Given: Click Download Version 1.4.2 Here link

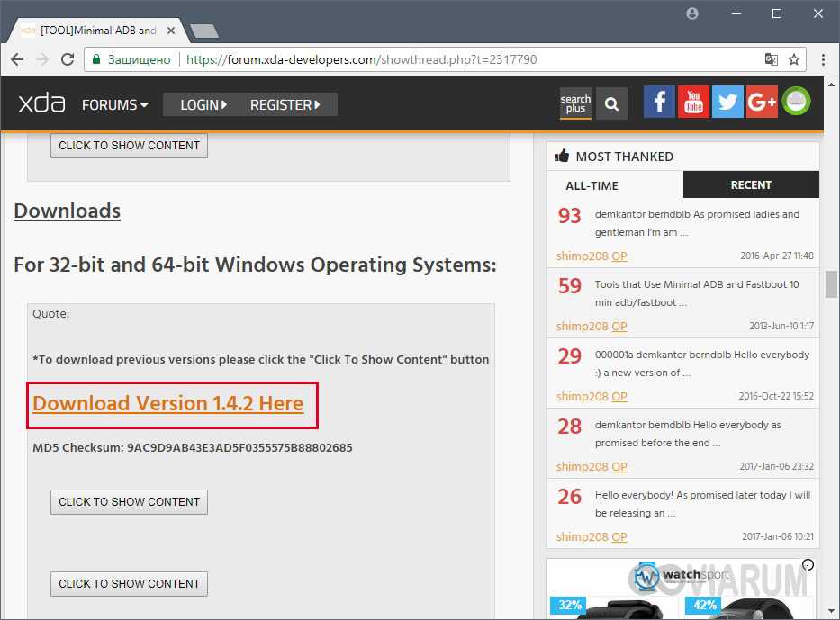Looking at the screenshot, I should [x=168, y=403].
